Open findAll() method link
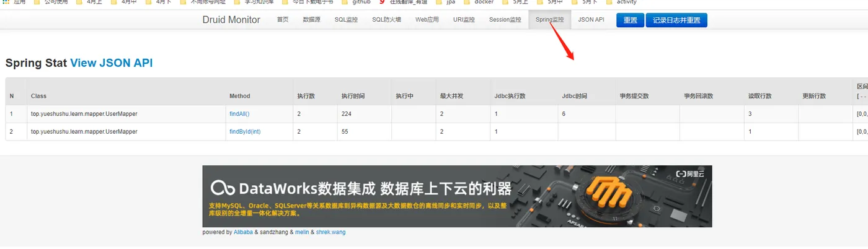 (x=239, y=114)
